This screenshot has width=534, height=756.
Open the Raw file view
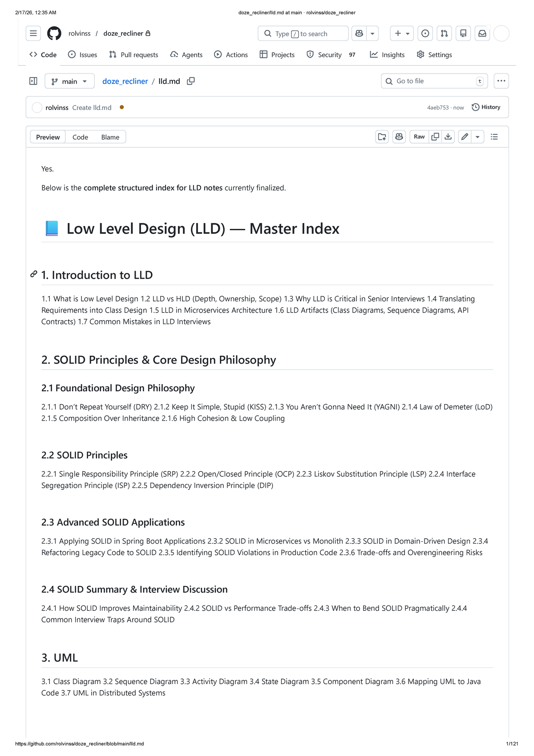coord(419,137)
